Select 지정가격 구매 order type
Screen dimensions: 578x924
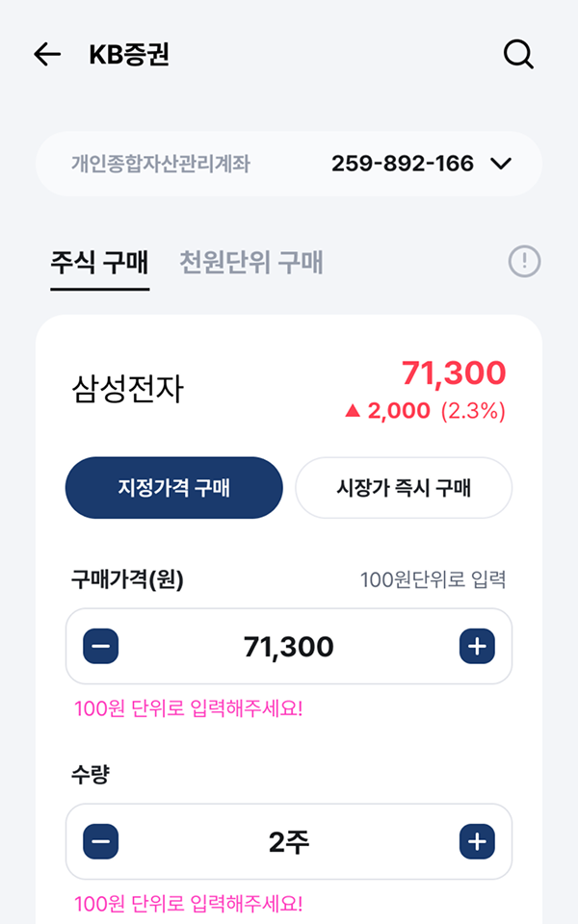(174, 488)
